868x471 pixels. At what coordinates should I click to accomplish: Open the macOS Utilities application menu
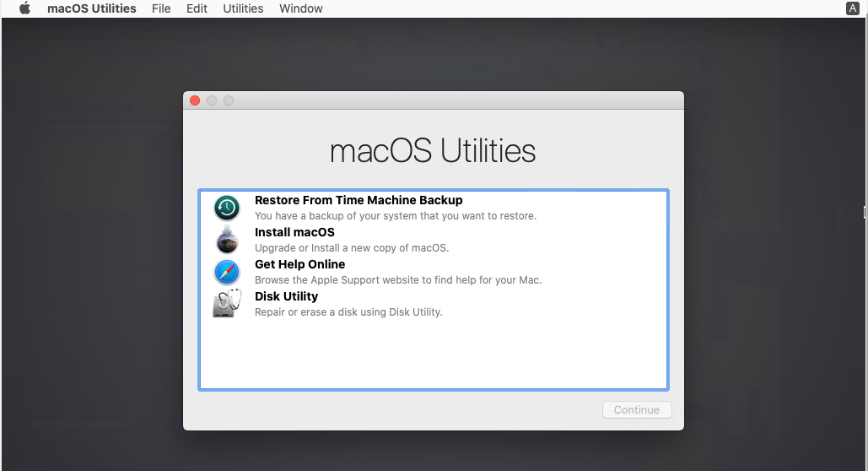click(92, 8)
